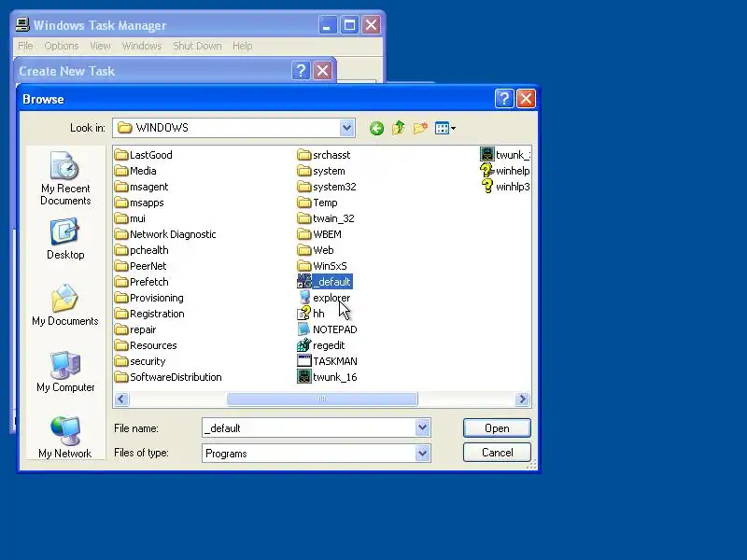Select the repair folder
The height and width of the screenshot is (560, 747).
(135, 329)
